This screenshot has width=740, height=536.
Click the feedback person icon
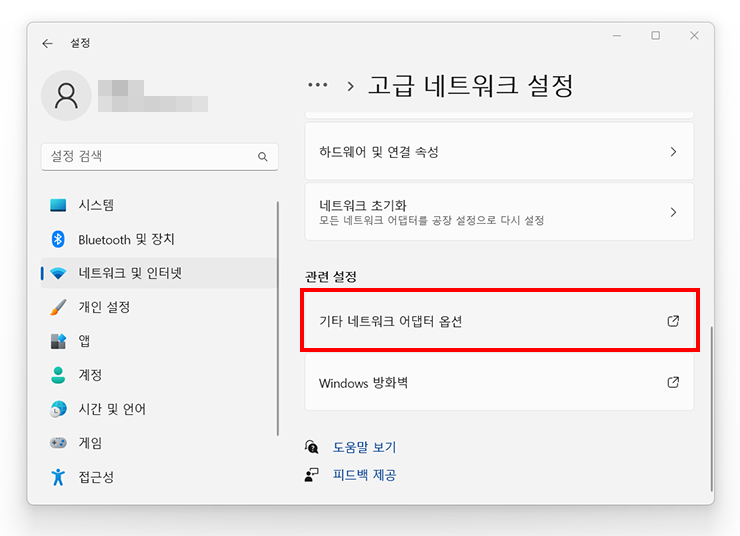tap(311, 475)
